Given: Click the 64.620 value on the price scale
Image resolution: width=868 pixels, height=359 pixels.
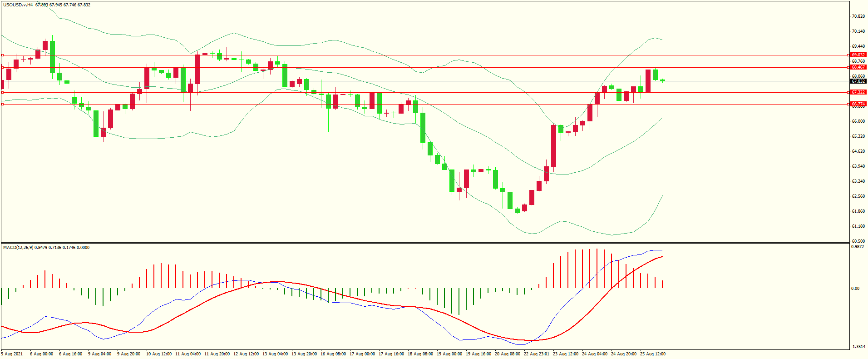Looking at the screenshot, I should click(x=858, y=151).
